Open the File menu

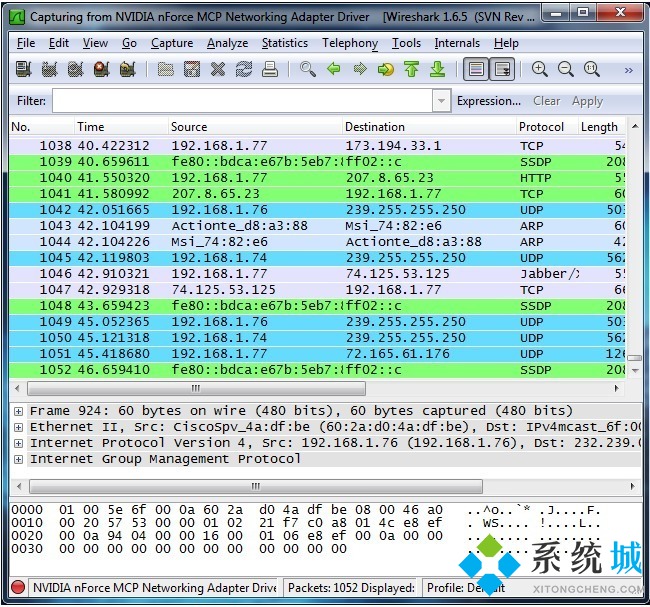click(26, 43)
